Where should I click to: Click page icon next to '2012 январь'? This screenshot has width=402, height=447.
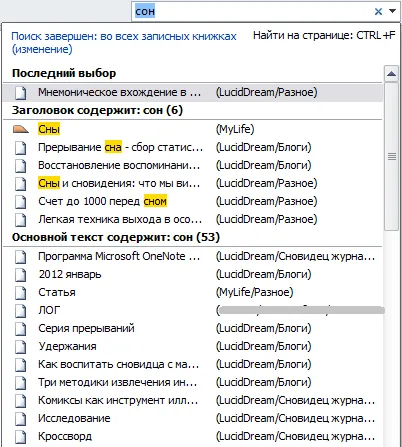click(21, 275)
